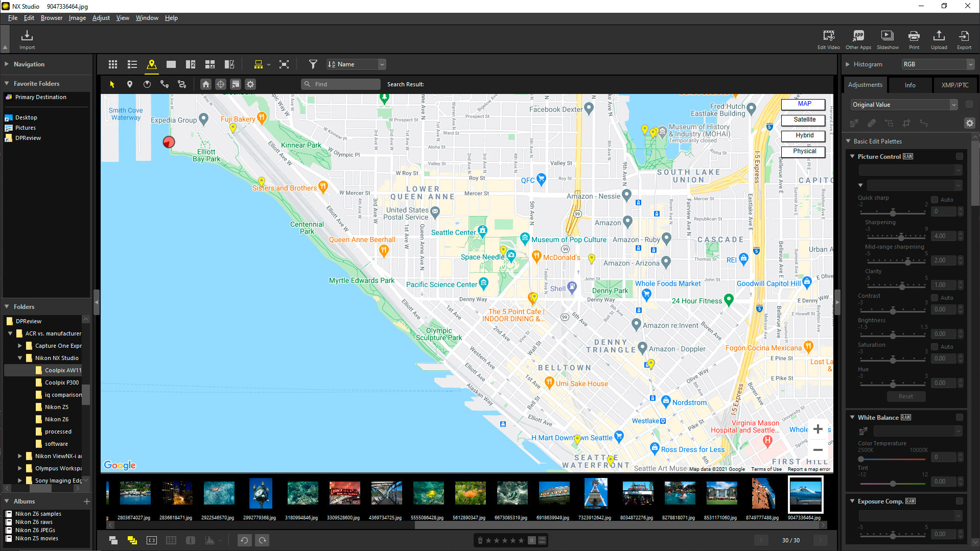Open the Name sort dropdown
The image size is (980, 551).
tap(356, 64)
